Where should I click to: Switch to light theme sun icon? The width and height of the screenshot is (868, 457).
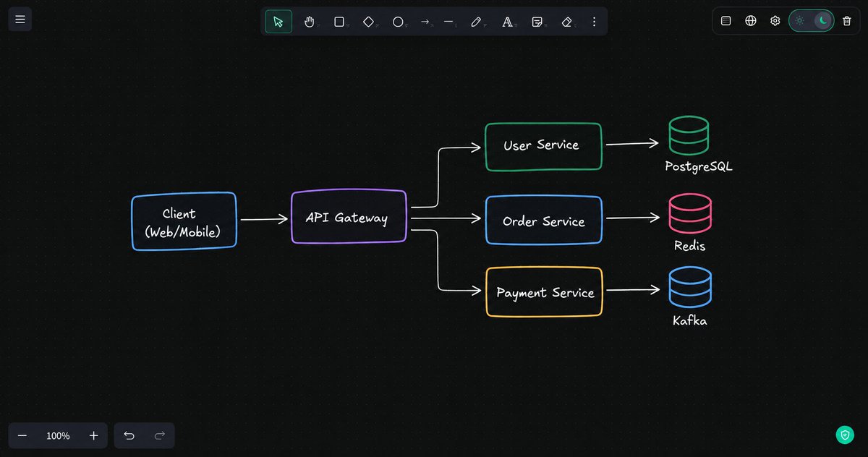coord(799,20)
